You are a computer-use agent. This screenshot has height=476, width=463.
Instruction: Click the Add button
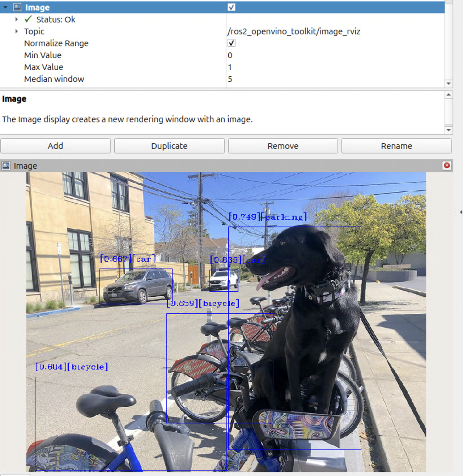[x=55, y=146]
